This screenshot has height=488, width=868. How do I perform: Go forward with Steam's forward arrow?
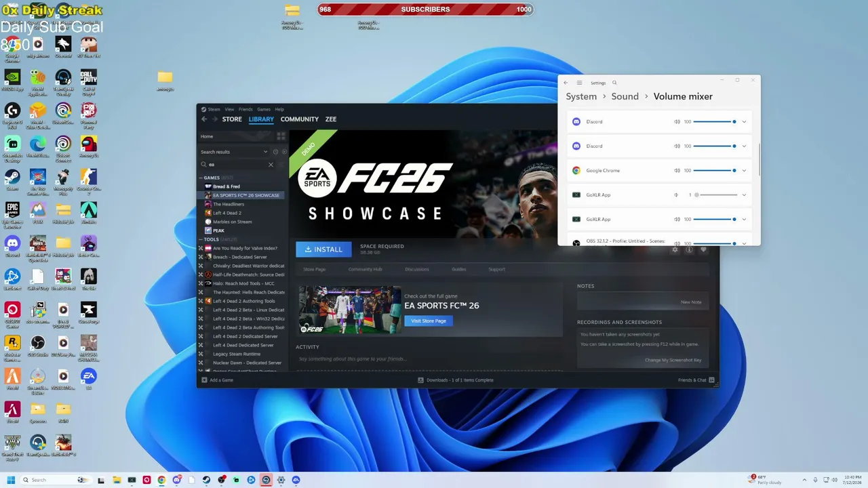coord(215,119)
